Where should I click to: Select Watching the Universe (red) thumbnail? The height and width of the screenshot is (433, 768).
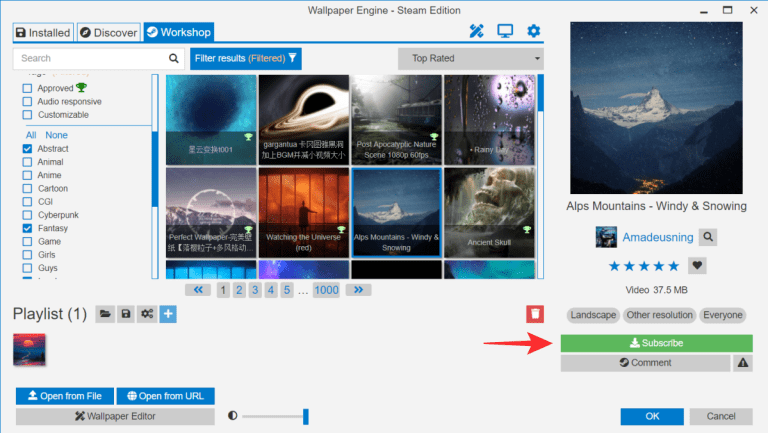[304, 213]
